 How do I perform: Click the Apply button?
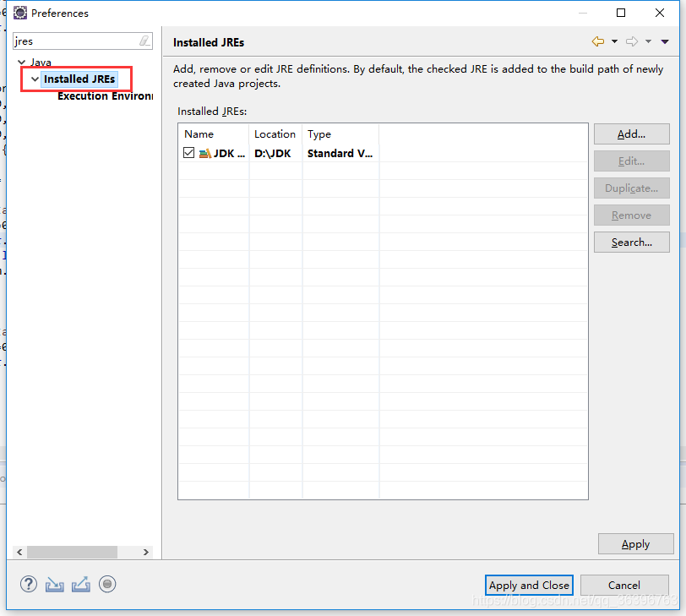pos(635,544)
